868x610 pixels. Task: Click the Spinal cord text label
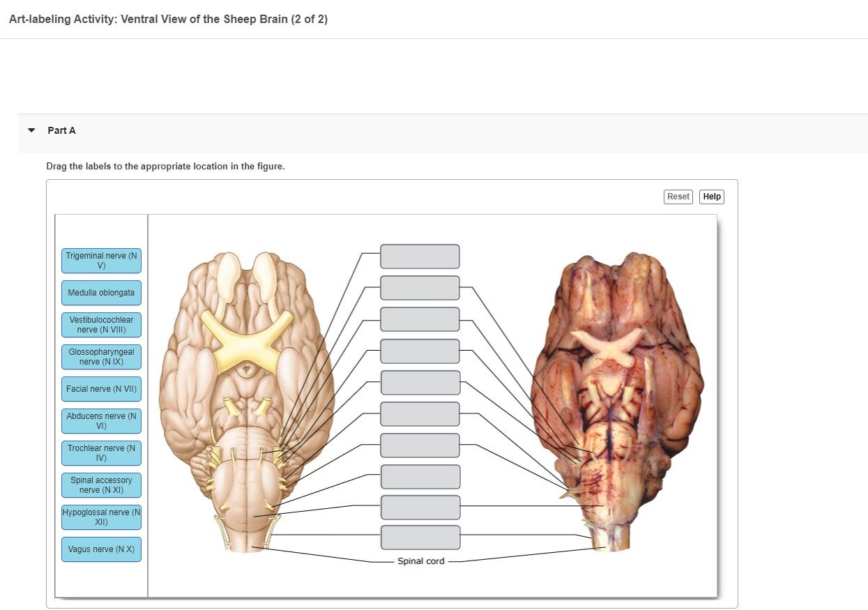tap(420, 561)
